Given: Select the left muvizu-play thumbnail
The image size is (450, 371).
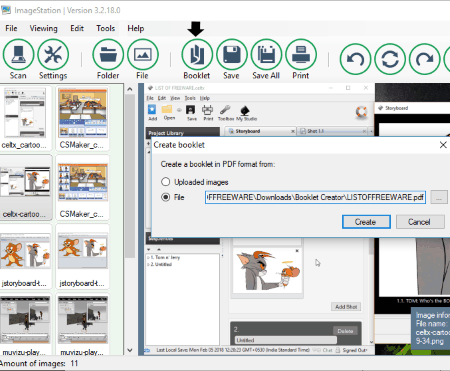Looking at the screenshot, I should click(25, 325).
